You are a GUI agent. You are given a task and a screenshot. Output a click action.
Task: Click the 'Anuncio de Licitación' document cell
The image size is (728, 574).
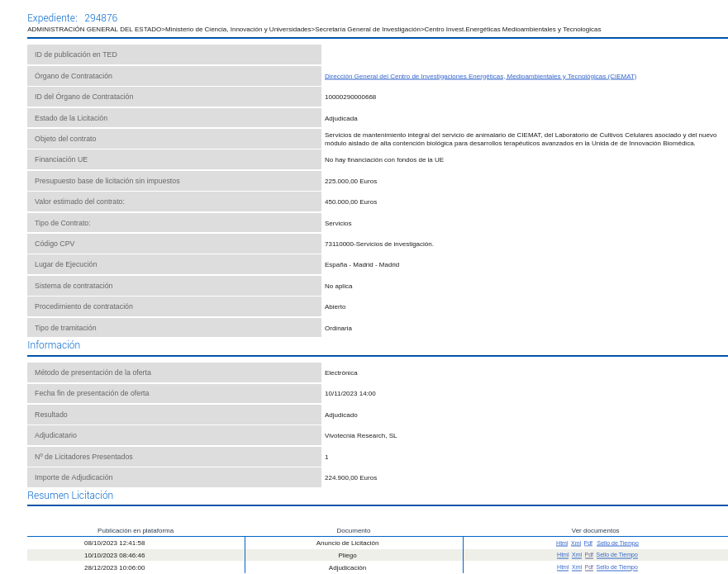tap(347, 543)
